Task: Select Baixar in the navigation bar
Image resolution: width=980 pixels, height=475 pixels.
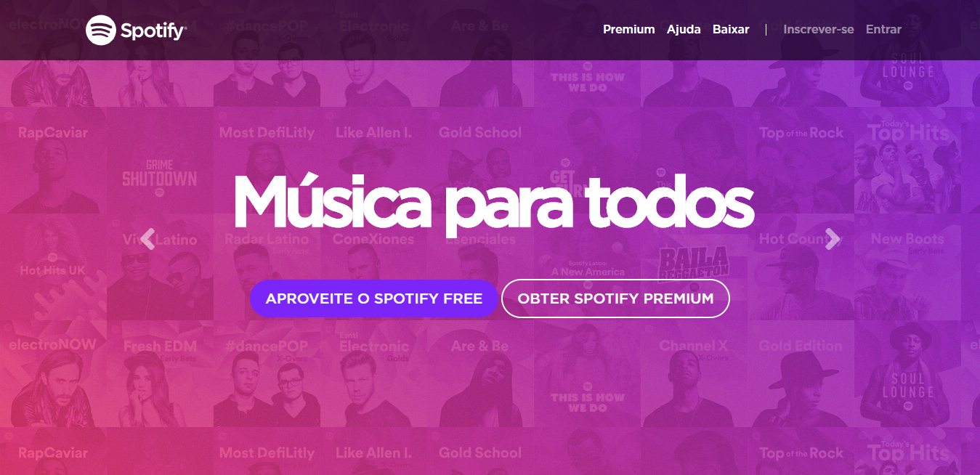Action: click(x=731, y=30)
